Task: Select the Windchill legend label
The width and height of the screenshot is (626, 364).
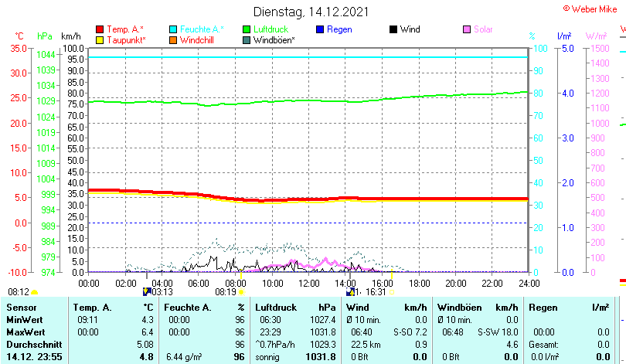Action: [x=198, y=39]
